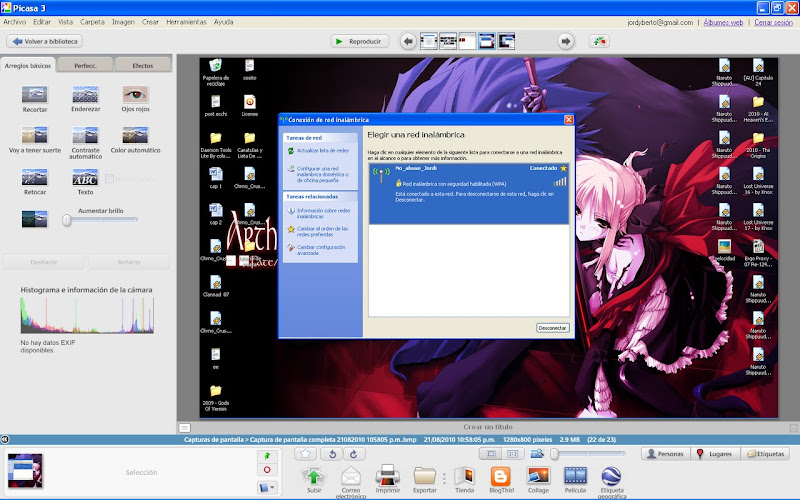Image resolution: width=800 pixels, height=500 pixels.
Task: Open the Enderezar straighten tool
Action: 85,95
